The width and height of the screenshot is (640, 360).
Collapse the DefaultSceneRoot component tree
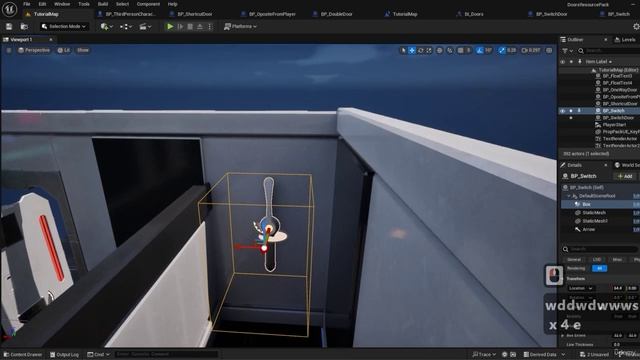(569, 196)
